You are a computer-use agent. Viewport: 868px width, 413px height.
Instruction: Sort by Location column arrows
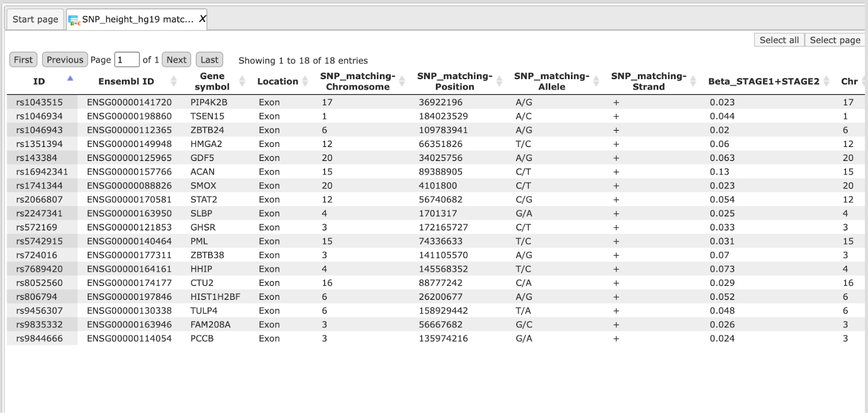tap(305, 81)
